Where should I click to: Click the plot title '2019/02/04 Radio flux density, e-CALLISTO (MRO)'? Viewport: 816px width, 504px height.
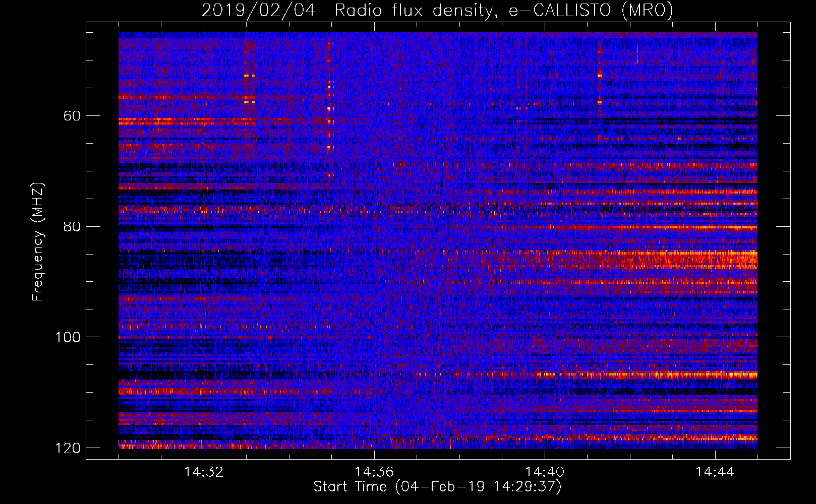(x=437, y=11)
